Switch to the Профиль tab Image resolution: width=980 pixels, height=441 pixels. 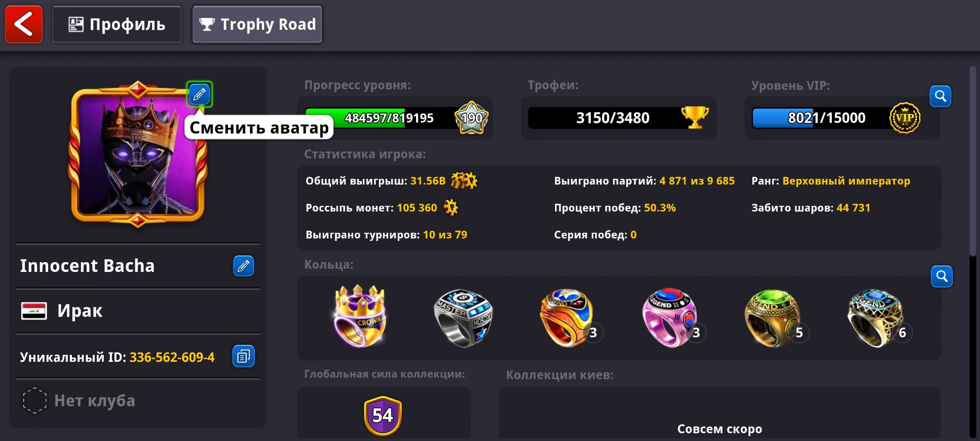click(x=117, y=24)
